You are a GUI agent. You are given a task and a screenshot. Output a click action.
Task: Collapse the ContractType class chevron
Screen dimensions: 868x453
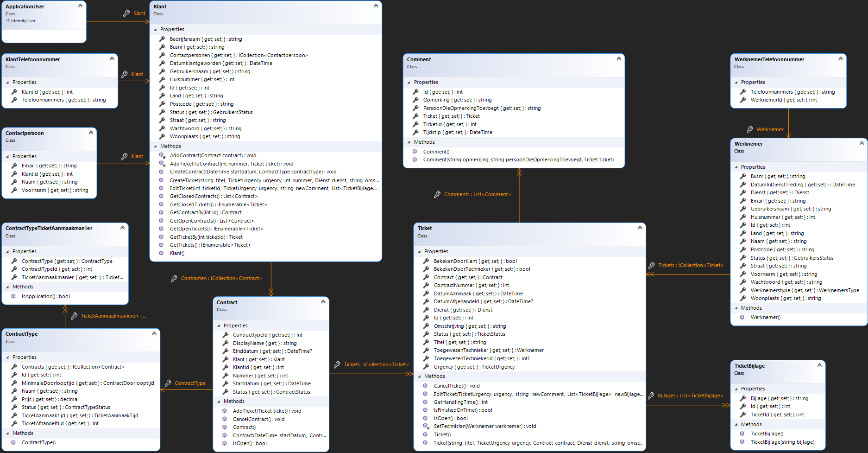(154, 333)
